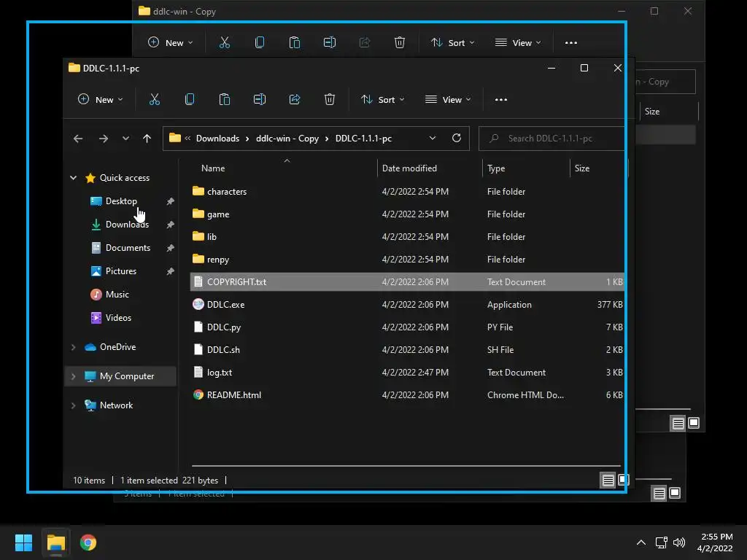Click Rename icon in DDLC-1.1.1-pc toolbar
The width and height of the screenshot is (747, 560).
260,99
